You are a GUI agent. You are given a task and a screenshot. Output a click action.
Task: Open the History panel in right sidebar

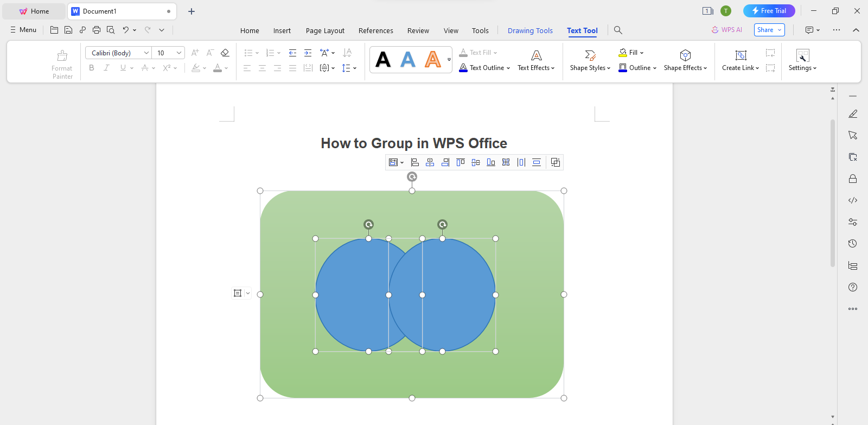[853, 244]
